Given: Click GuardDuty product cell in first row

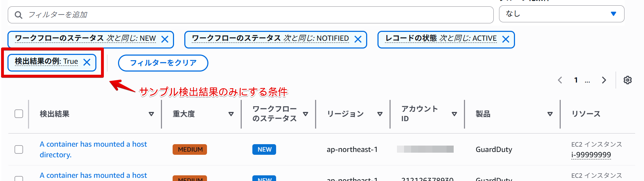Looking at the screenshot, I should pyautogui.click(x=494, y=149).
